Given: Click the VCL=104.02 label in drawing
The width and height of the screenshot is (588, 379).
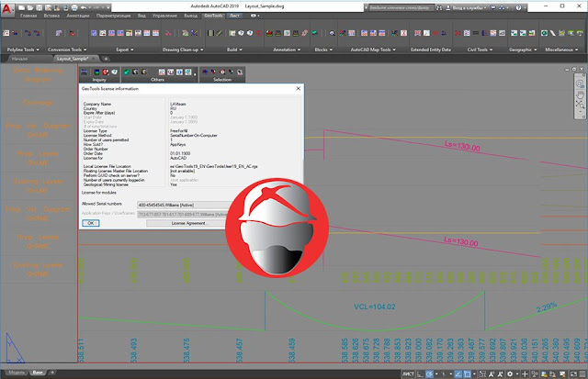Looking at the screenshot, I should click(x=374, y=307).
